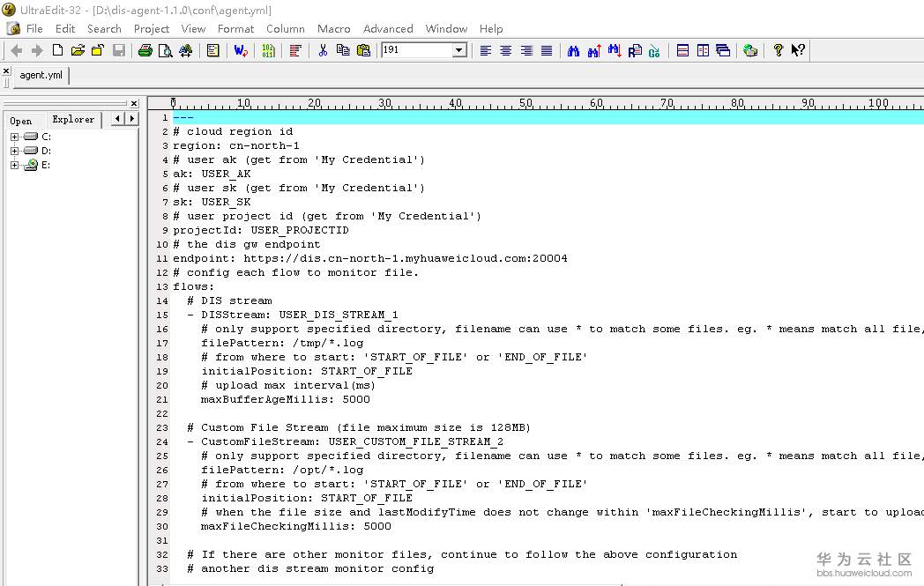This screenshot has width=924, height=586.
Task: Open the View menu
Action: (193, 29)
